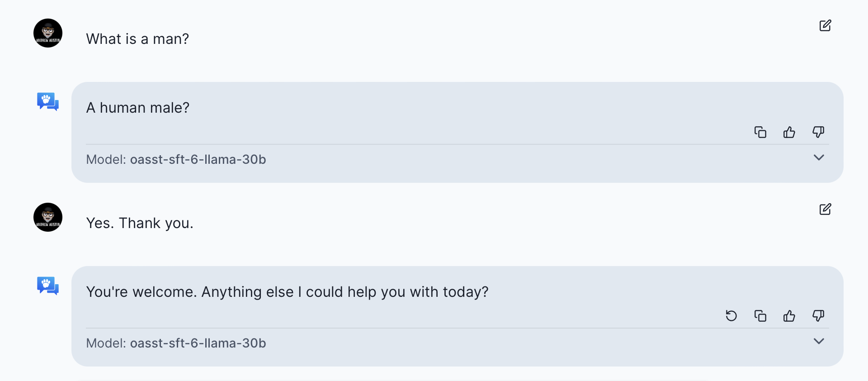Thumbs down the "A human male?" reply
868x381 pixels.
point(818,132)
